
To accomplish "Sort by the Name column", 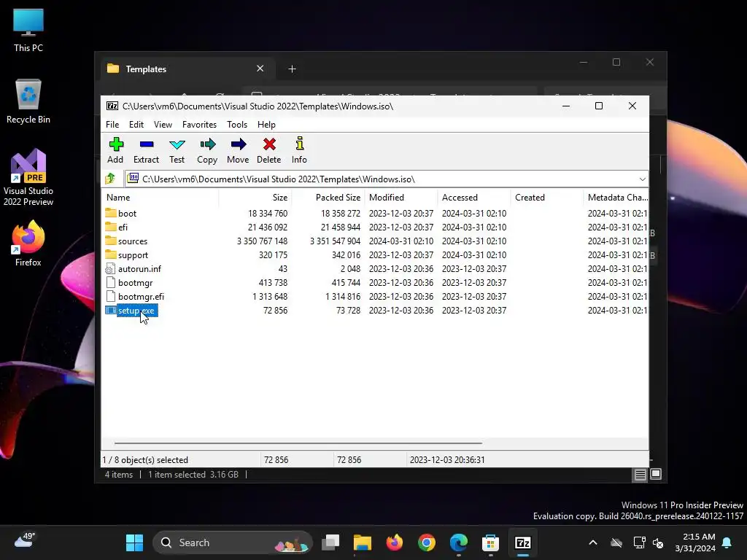I will click(x=160, y=197).
